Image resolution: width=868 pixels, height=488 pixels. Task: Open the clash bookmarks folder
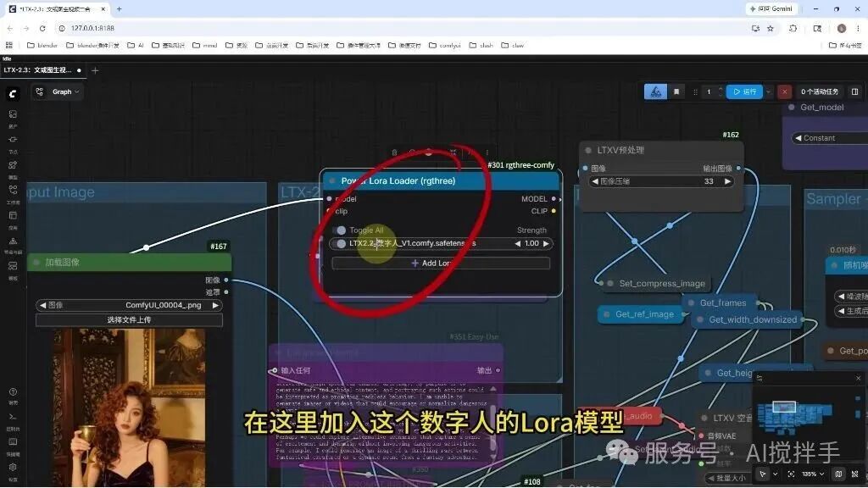coord(481,46)
